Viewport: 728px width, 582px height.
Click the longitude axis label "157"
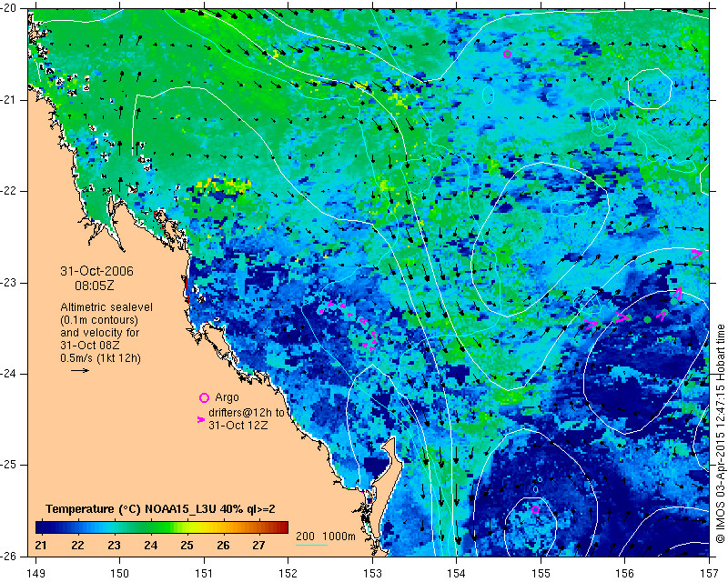[709, 574]
